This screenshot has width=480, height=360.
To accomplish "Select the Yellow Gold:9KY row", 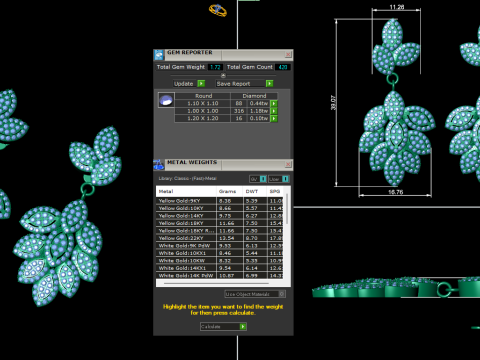I will click(220, 201).
